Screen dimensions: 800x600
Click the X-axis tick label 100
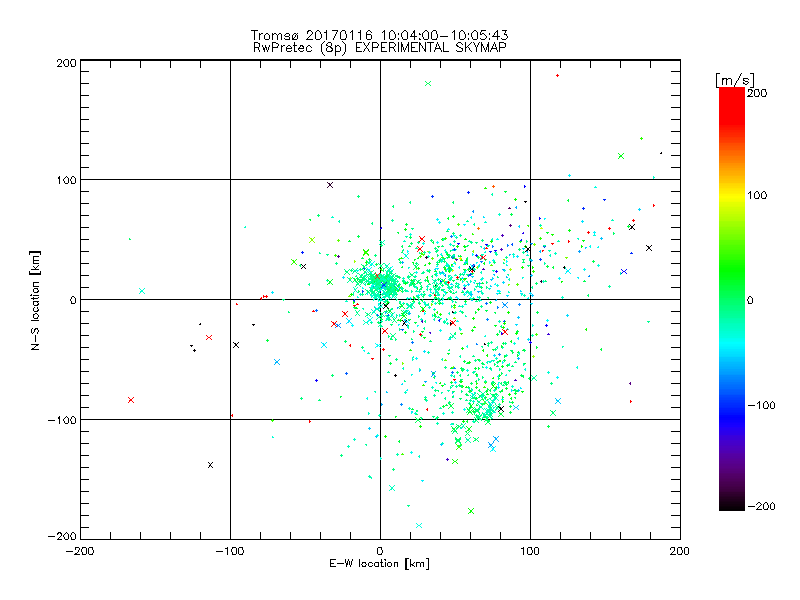[x=530, y=551]
